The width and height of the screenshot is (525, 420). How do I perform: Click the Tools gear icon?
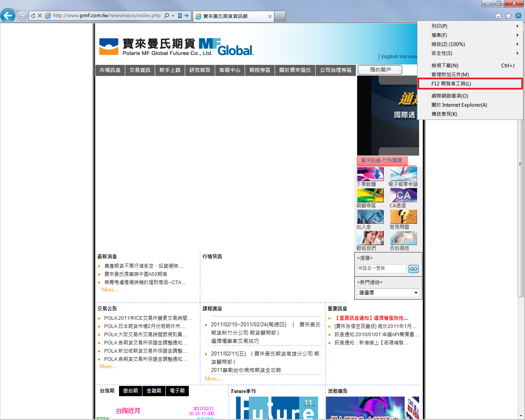pyautogui.click(x=518, y=16)
